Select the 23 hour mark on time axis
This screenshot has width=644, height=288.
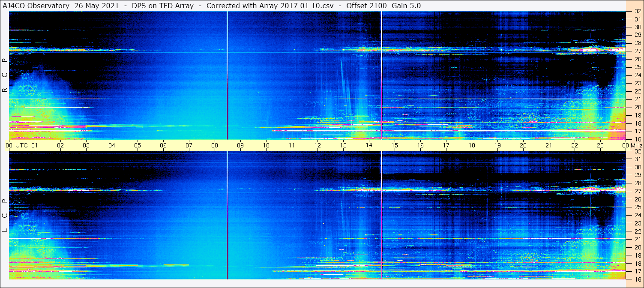(600, 145)
